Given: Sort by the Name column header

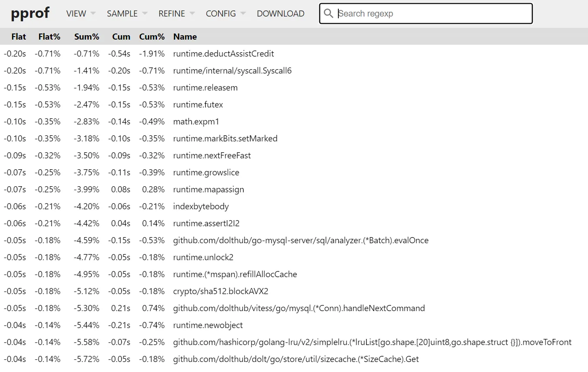Looking at the screenshot, I should pyautogui.click(x=185, y=37).
